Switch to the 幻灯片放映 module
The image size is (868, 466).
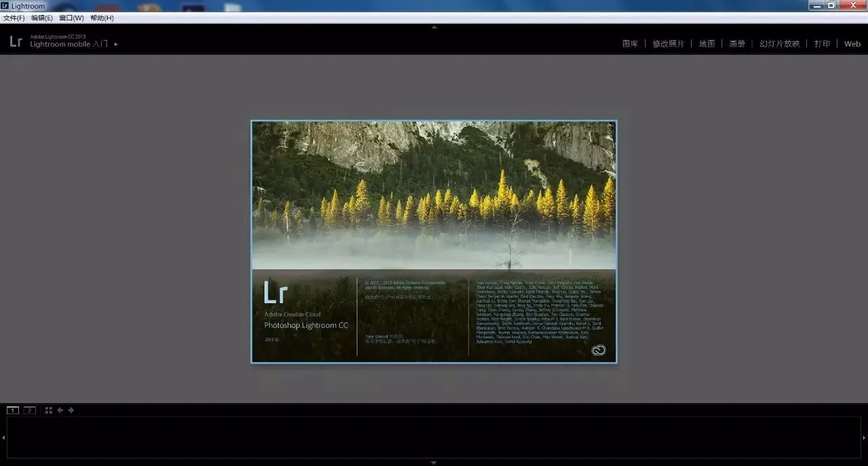tap(780, 43)
